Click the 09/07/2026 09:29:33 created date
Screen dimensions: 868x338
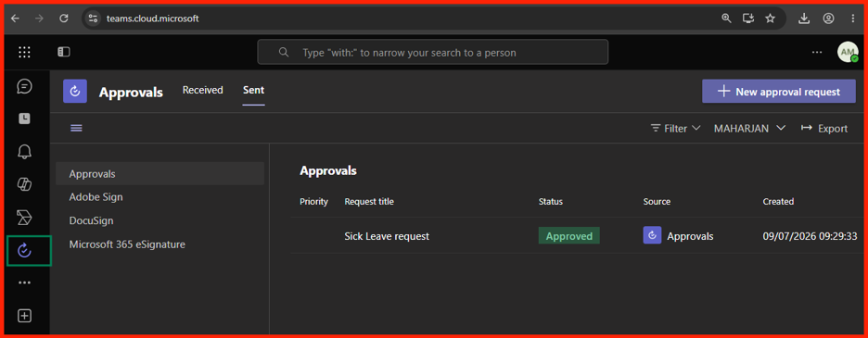(x=810, y=236)
